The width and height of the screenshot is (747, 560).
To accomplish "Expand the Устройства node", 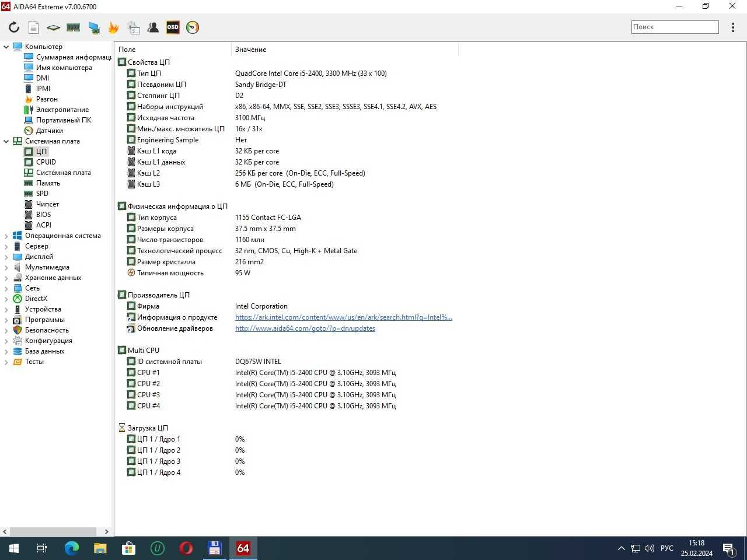I will tap(6, 309).
